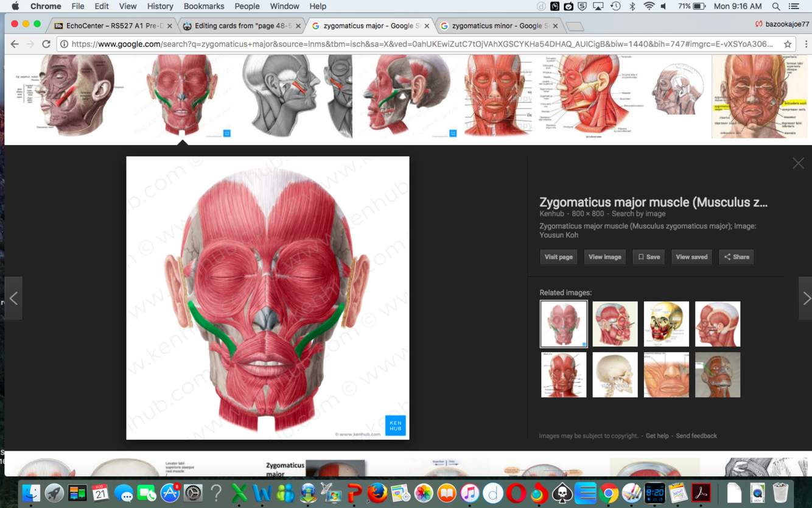Open the View menu
Screen dimensions: 812x508
128,6
